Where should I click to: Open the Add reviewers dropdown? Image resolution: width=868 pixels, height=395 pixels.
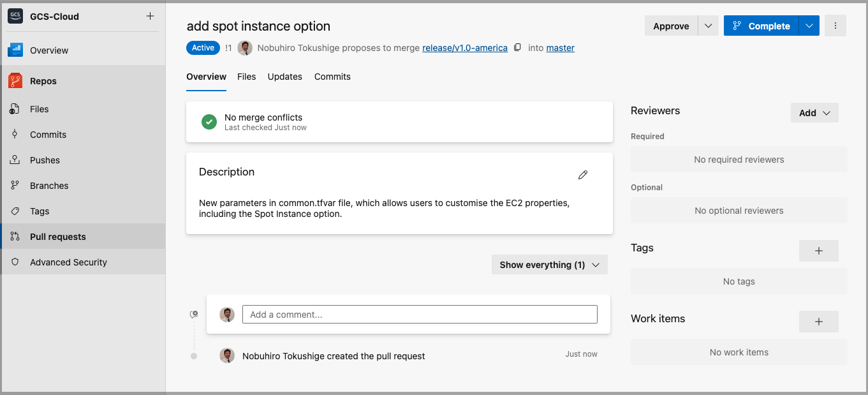point(814,113)
